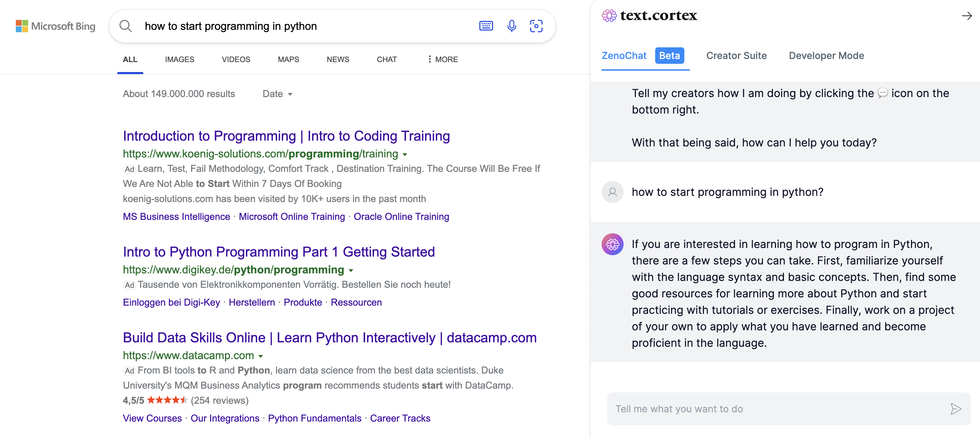Start voice search with the microphone icon

point(512,26)
